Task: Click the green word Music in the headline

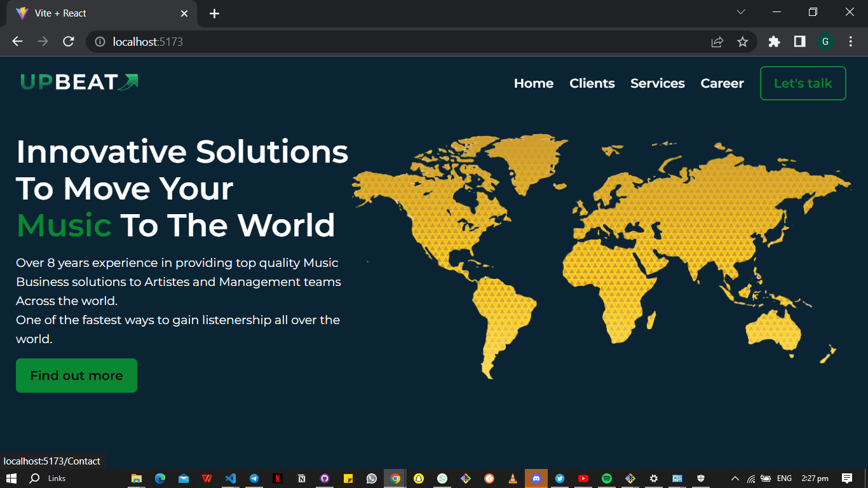Action: (64, 225)
